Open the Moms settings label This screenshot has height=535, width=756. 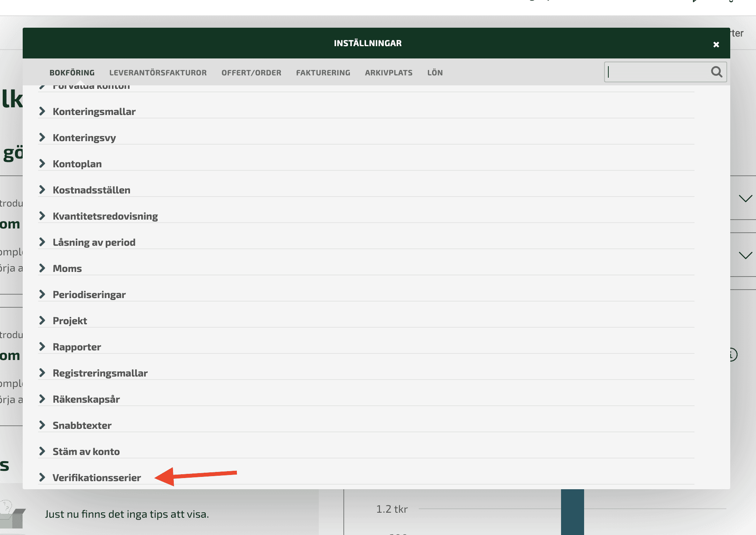click(x=67, y=268)
